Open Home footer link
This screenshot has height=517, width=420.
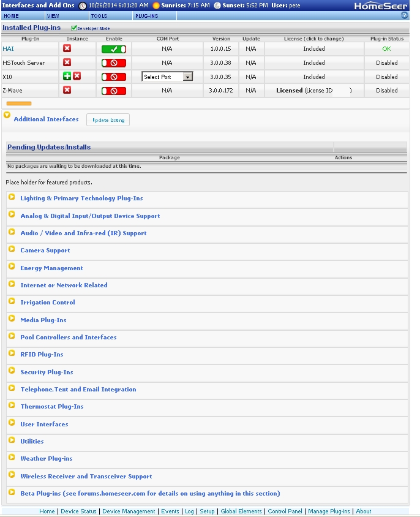pyautogui.click(x=47, y=511)
